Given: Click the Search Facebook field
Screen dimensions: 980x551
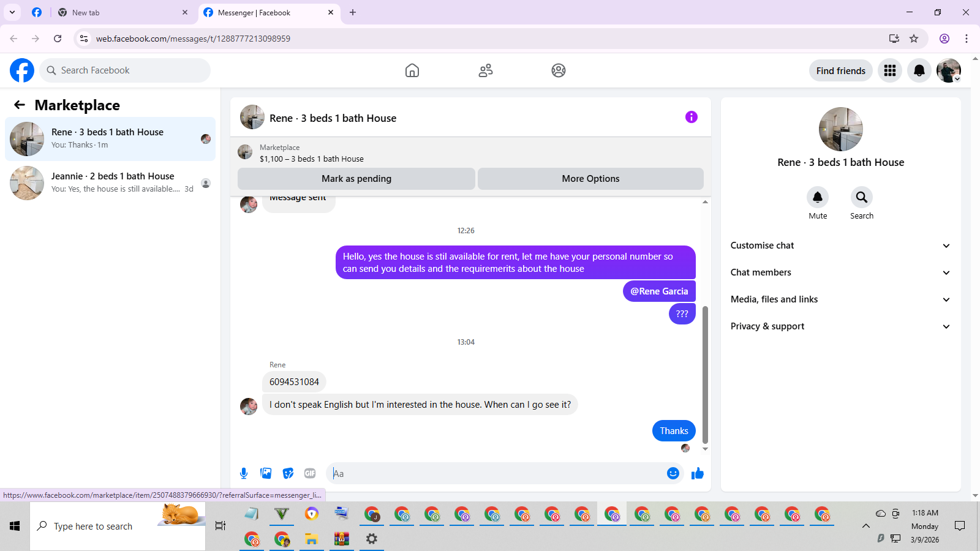Looking at the screenshot, I should tap(125, 70).
